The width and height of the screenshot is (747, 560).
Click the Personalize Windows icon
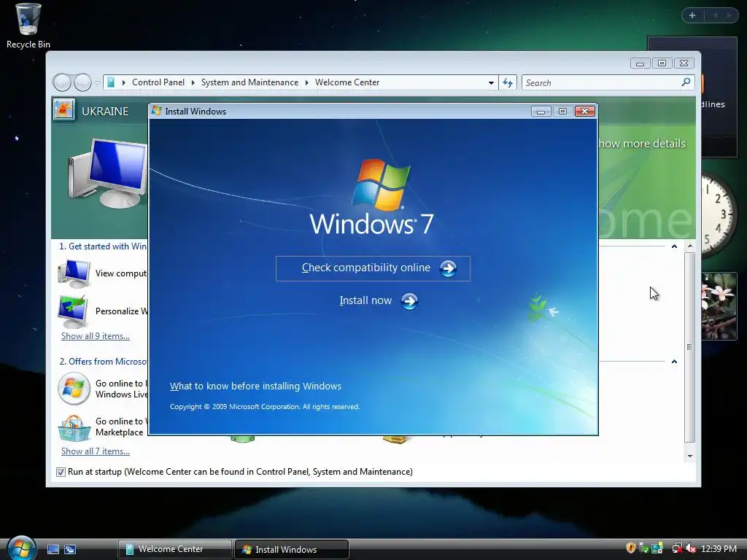72,311
